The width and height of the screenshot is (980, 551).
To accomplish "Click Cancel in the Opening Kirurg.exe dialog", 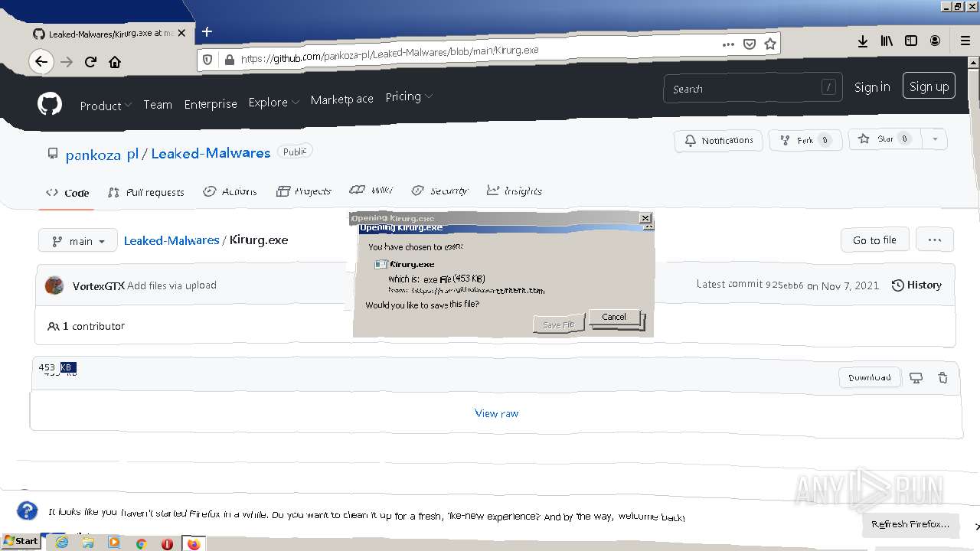I will [x=614, y=317].
